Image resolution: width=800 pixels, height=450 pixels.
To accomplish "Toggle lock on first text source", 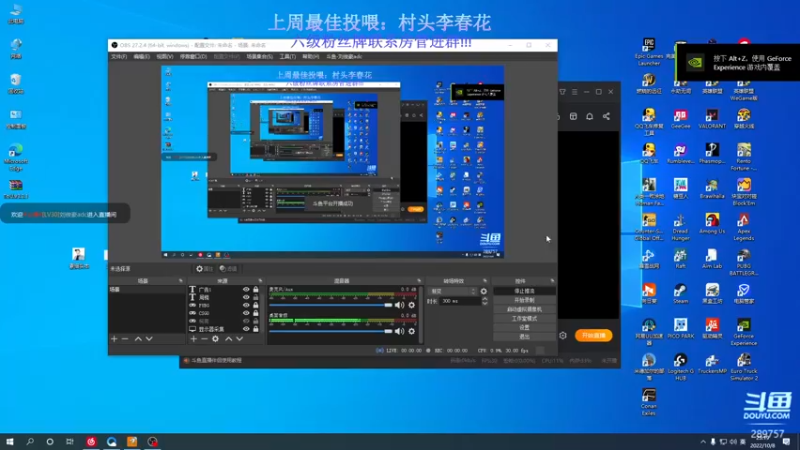I will coord(256,290).
